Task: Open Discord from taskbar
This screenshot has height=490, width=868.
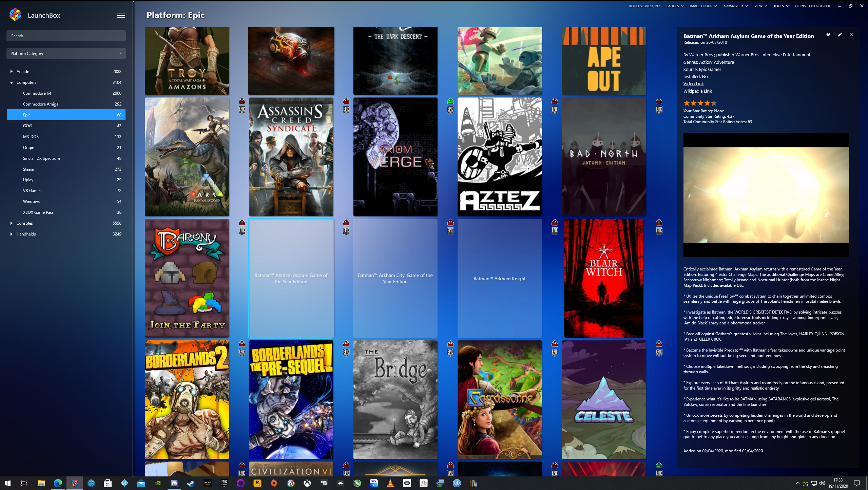Action: tap(174, 483)
